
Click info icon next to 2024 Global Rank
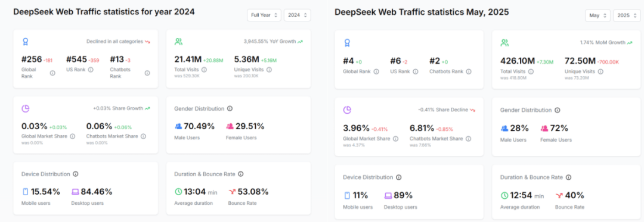coord(52,73)
